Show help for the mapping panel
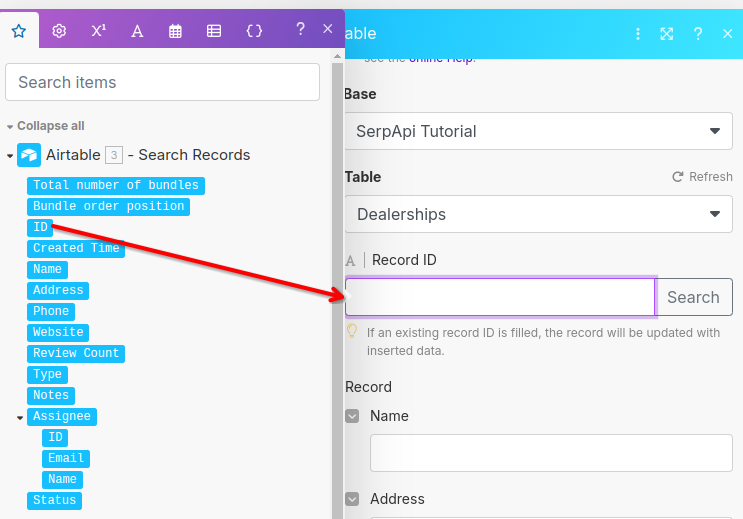743x519 pixels. coord(300,29)
